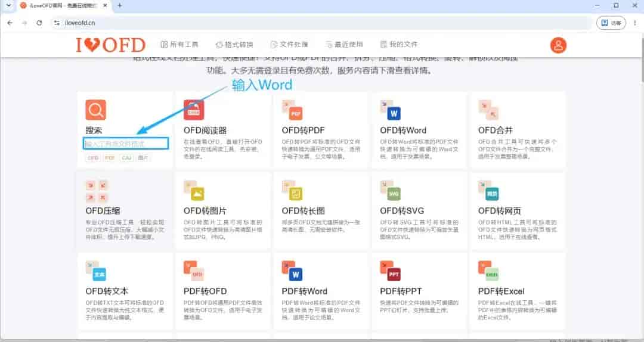Click the teal OFD转网页 icon

point(488,190)
